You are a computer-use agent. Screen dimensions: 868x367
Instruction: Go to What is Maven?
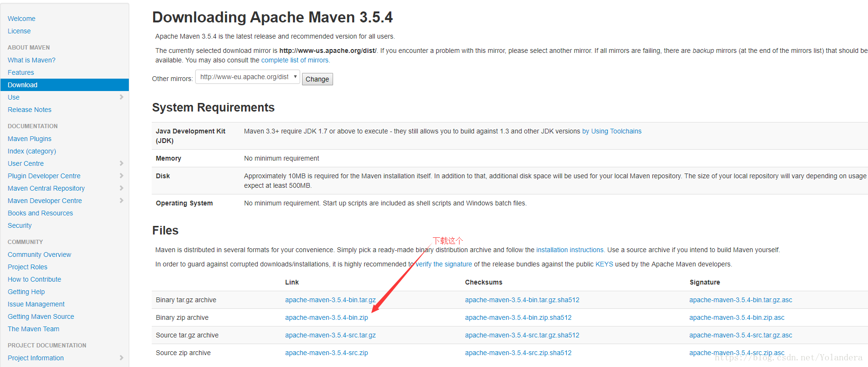tap(31, 60)
